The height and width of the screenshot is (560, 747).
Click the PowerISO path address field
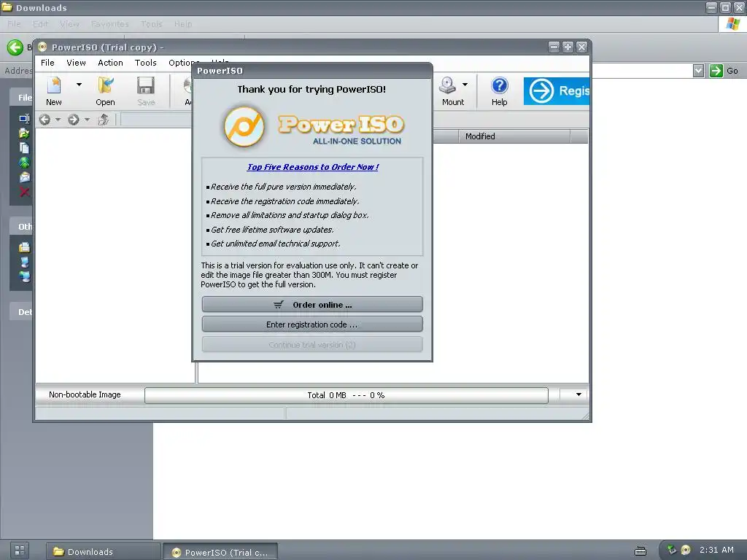156,120
